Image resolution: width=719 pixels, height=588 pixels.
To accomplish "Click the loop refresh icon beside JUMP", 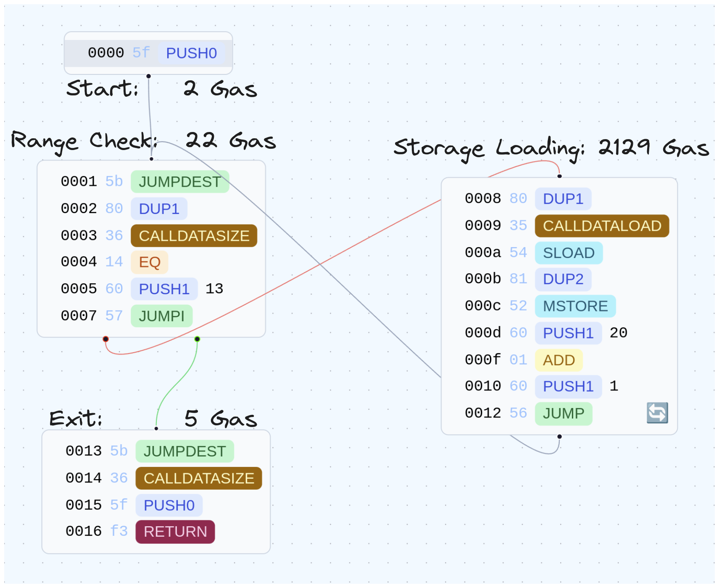I will click(x=657, y=413).
